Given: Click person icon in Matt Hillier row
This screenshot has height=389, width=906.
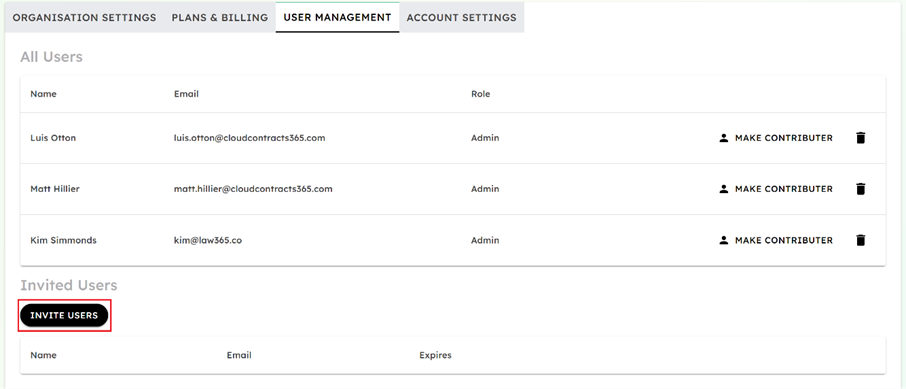Looking at the screenshot, I should pos(723,189).
